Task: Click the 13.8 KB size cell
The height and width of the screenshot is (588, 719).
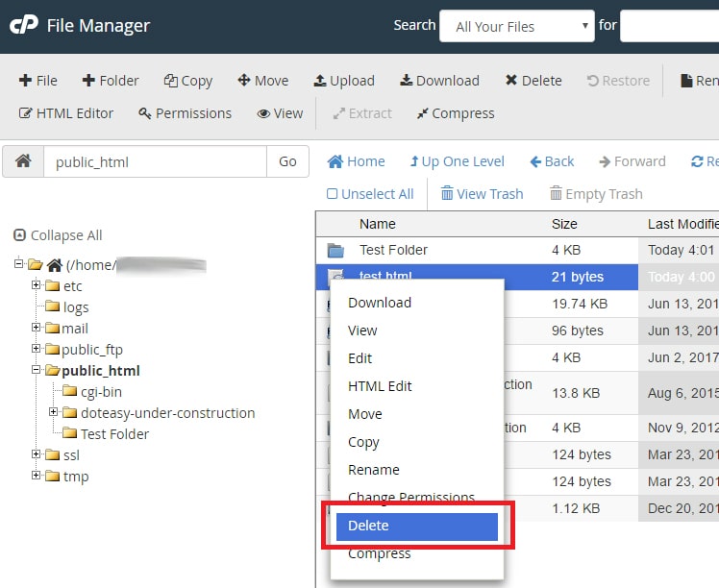Action: click(x=576, y=393)
